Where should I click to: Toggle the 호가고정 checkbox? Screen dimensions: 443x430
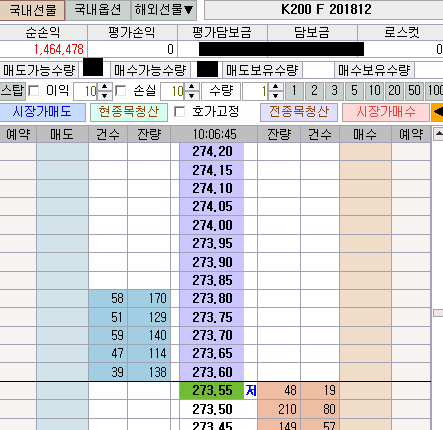(x=179, y=112)
